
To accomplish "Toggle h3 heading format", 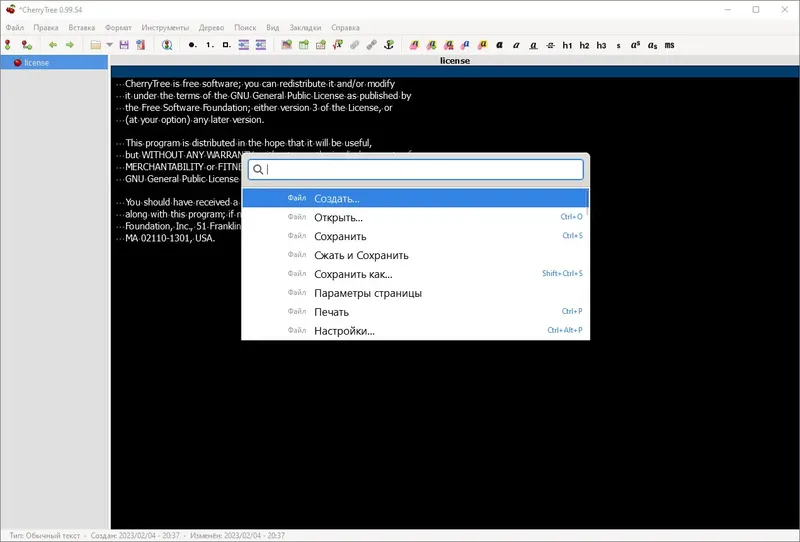I will tap(602, 45).
